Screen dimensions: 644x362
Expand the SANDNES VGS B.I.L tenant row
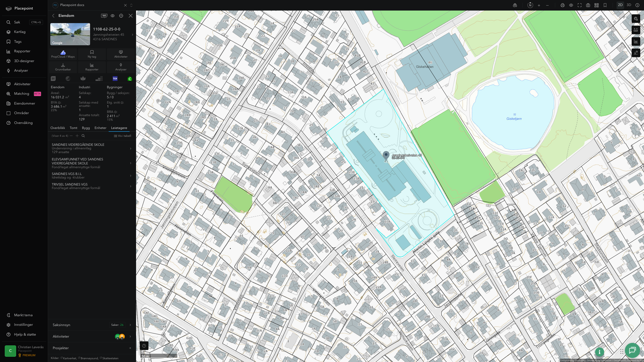coord(92,176)
